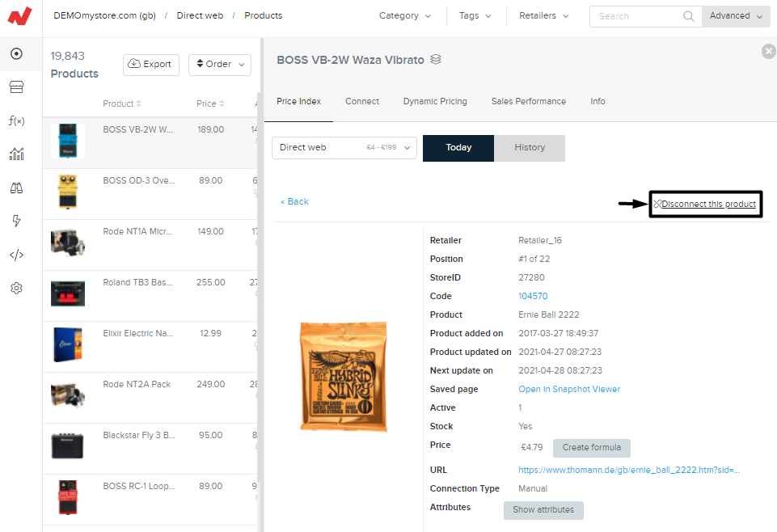Switch to the Dynamic Pricing tab
Image resolution: width=777 pixels, height=532 pixels.
click(435, 102)
